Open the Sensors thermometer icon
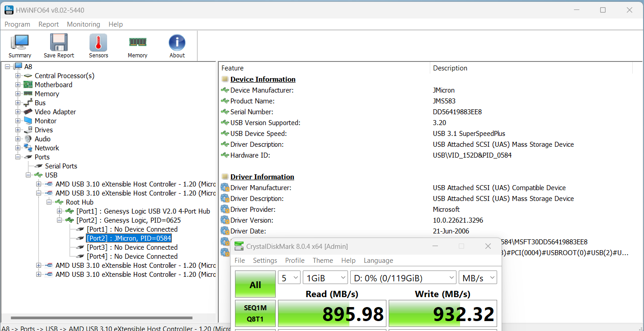This screenshot has height=331, width=644. pyautogui.click(x=99, y=46)
